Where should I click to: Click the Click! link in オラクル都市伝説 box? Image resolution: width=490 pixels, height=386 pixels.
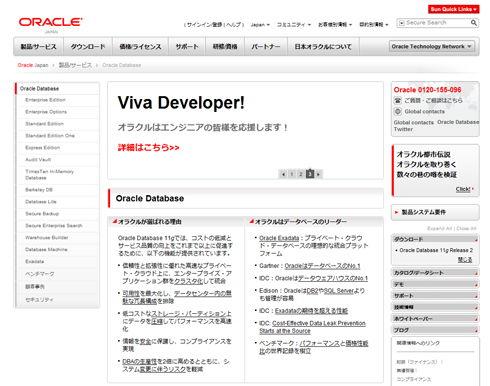(x=463, y=189)
